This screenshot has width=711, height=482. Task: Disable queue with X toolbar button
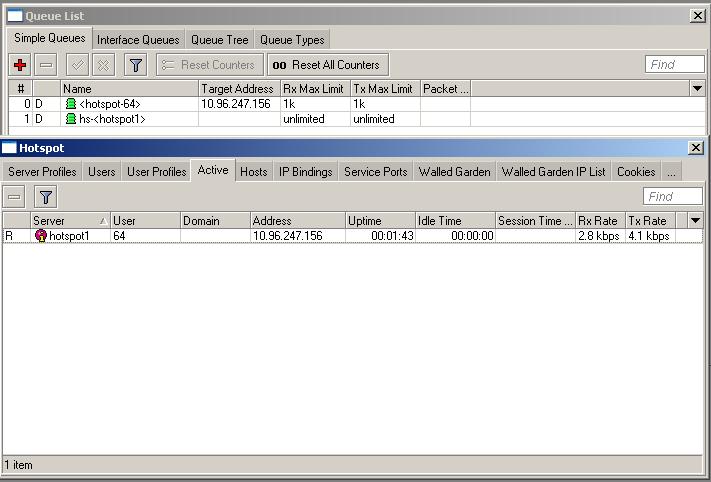point(103,65)
